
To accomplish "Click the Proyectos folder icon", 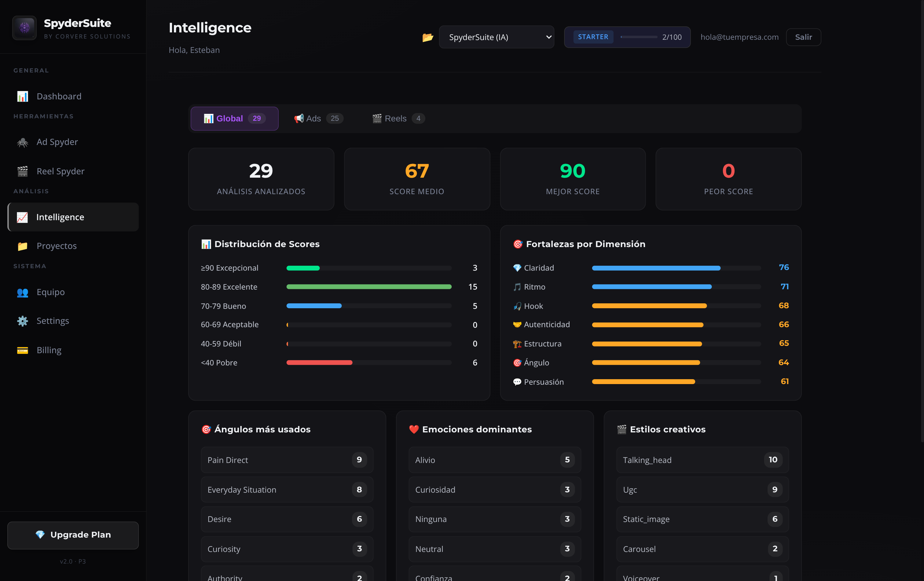I will (x=23, y=246).
